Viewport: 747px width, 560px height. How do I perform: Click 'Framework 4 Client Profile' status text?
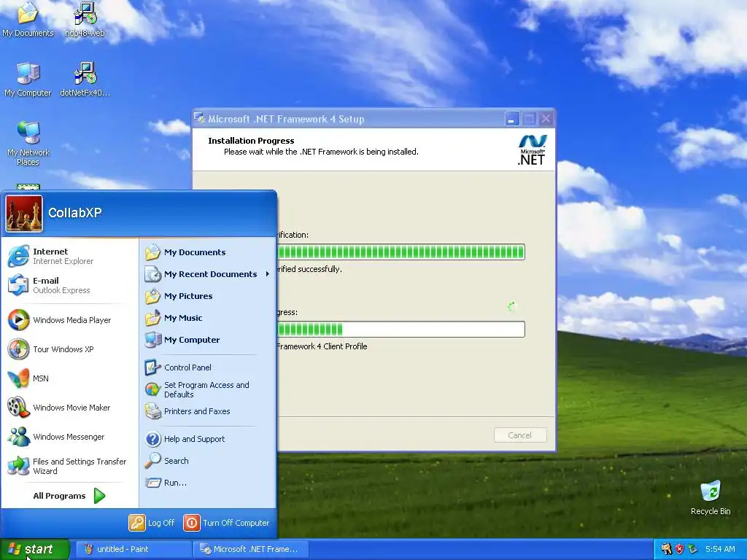click(322, 346)
